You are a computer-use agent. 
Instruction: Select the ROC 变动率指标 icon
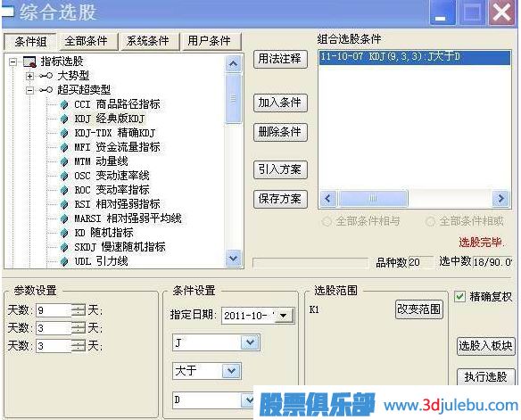pyautogui.click(x=64, y=191)
